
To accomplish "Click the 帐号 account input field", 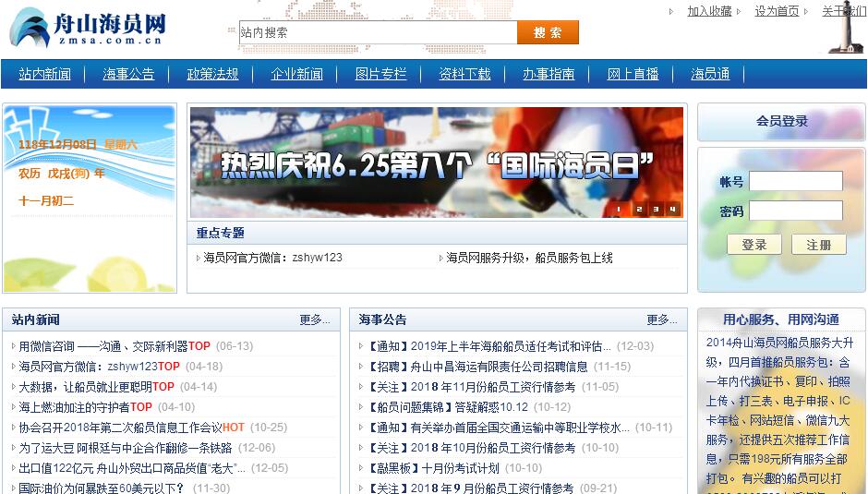I will click(795, 182).
